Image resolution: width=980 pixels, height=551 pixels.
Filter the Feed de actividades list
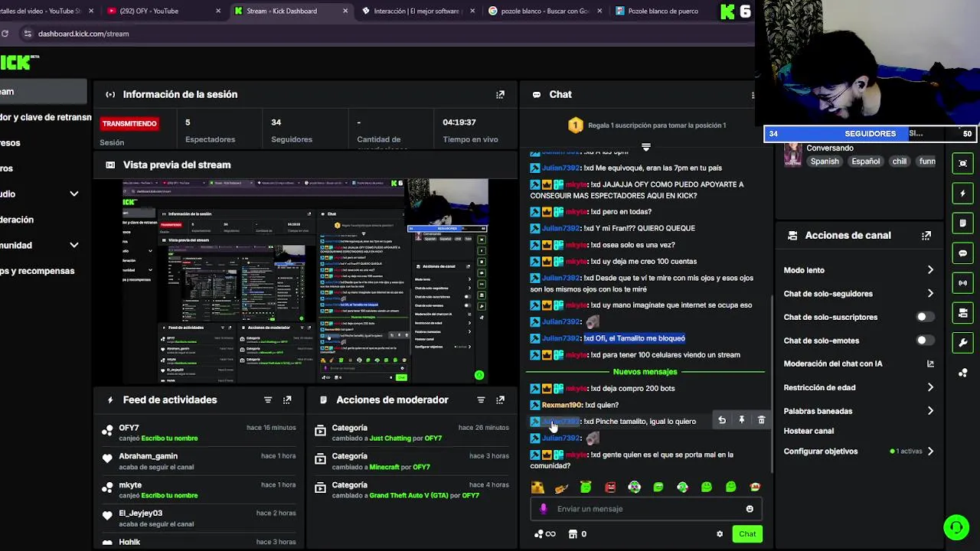pos(267,399)
